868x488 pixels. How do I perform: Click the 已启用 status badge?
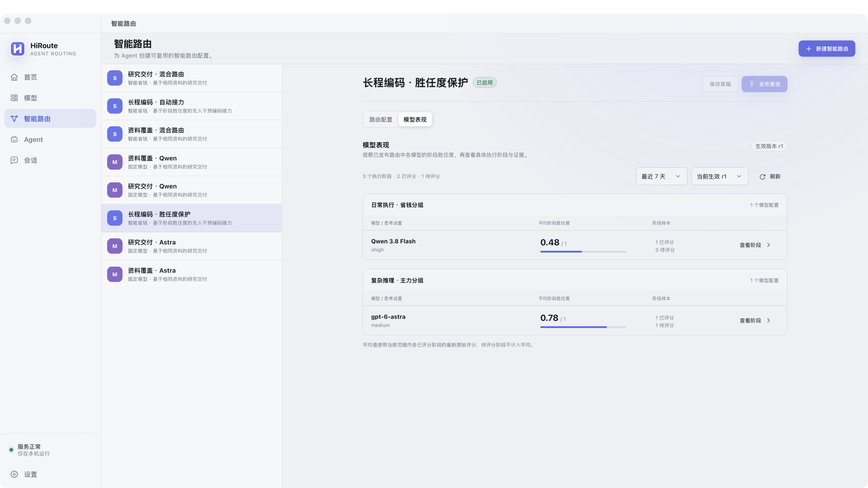point(485,83)
